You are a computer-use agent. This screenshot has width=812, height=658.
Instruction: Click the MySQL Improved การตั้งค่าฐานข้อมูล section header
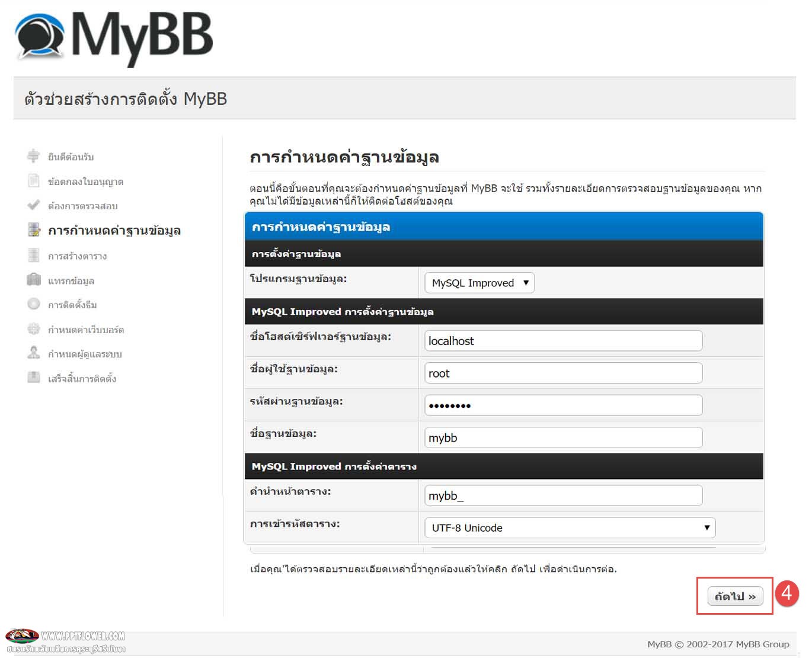[343, 311]
